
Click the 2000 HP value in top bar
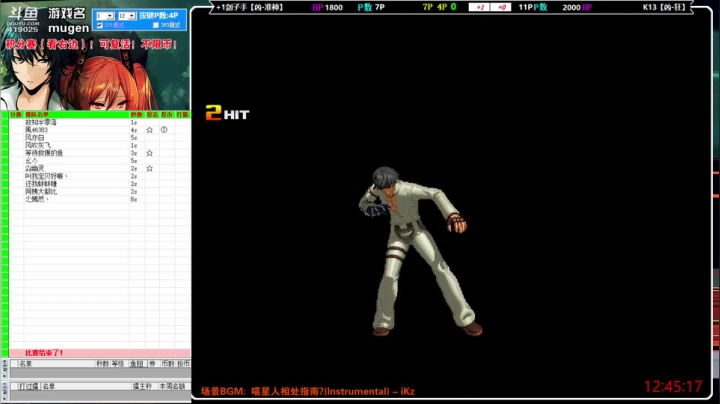(x=577, y=7)
